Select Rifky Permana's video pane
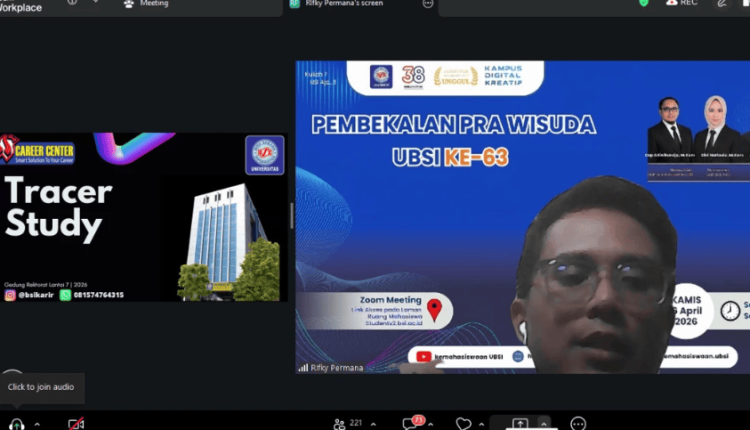 tap(523, 217)
